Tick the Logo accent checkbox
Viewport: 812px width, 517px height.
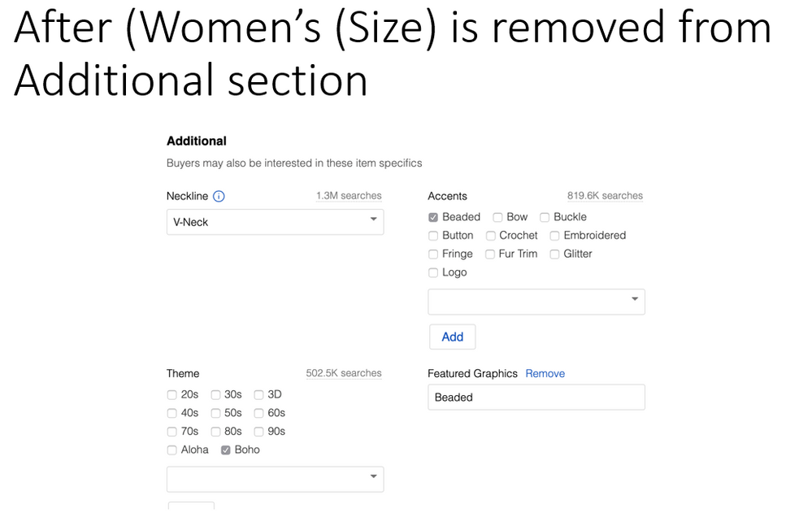(x=433, y=273)
